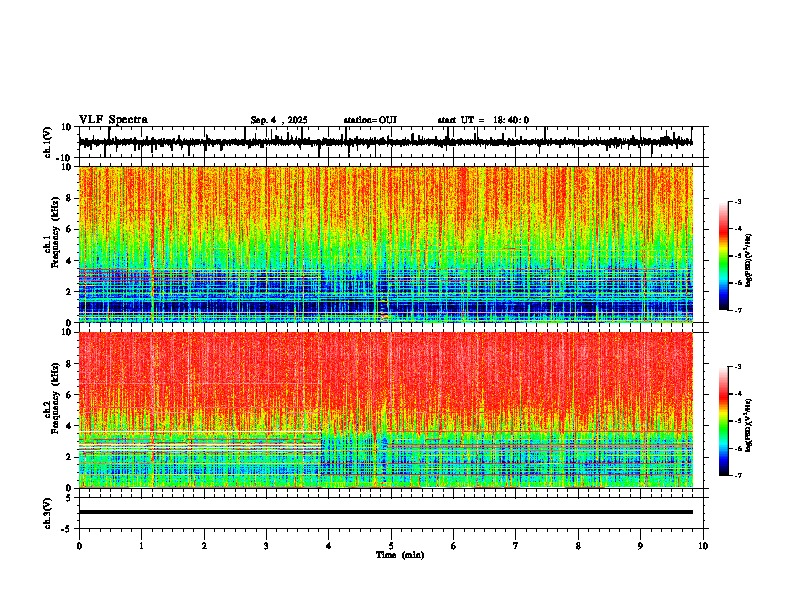Screen dimensions: 792x612
Task: Click the 'ch.3(V)' axis label
Action: pyautogui.click(x=48, y=513)
